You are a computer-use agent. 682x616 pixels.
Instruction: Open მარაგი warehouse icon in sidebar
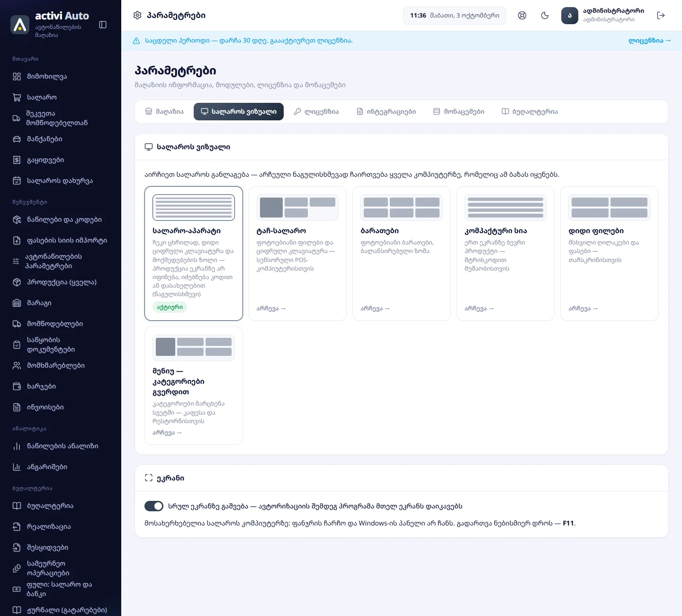[x=17, y=303]
